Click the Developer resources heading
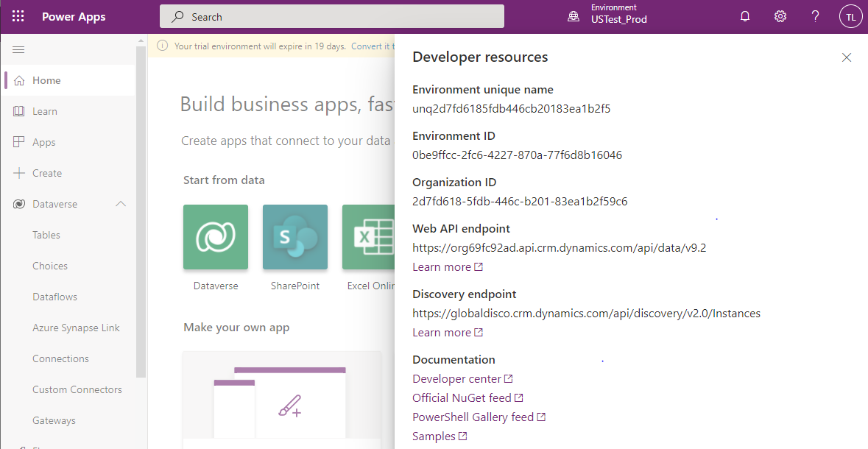Viewport: 868px width, 449px height. (480, 57)
